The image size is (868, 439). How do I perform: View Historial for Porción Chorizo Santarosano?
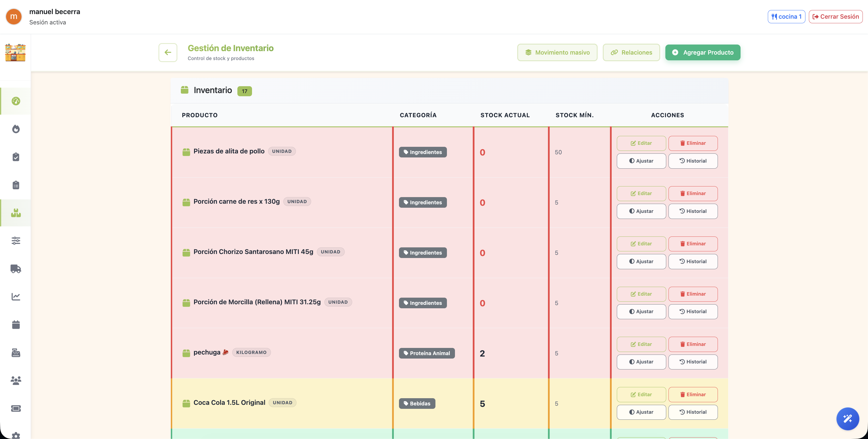(x=693, y=261)
